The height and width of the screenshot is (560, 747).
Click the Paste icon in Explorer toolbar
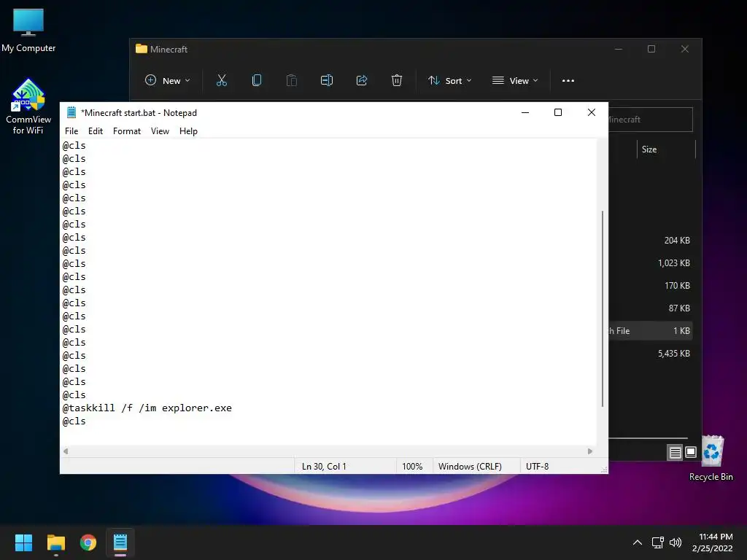click(292, 80)
